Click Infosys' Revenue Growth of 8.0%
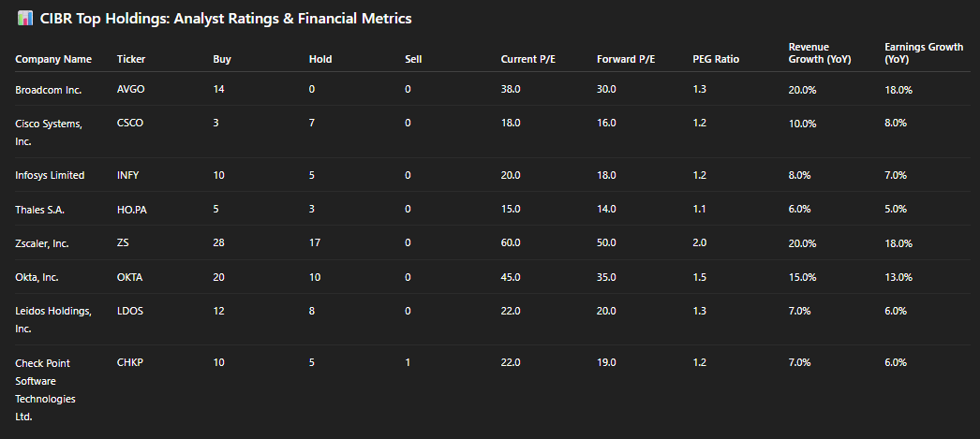980x439 pixels. [800, 175]
